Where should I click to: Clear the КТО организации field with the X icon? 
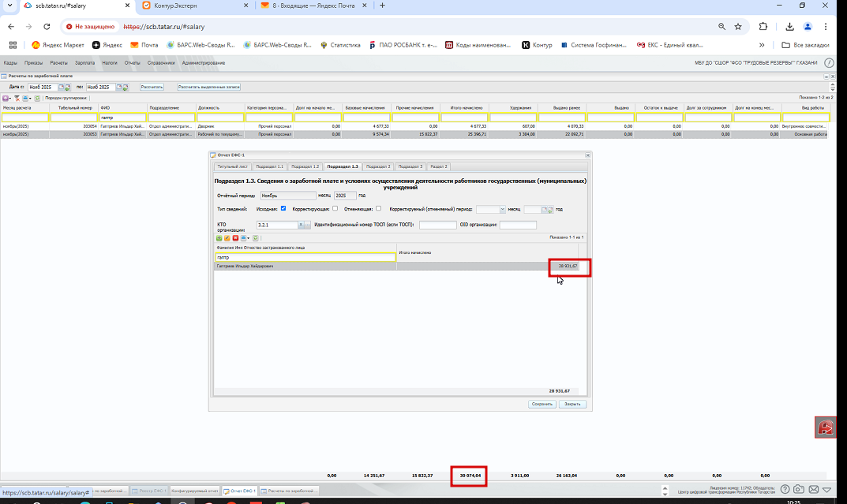[x=301, y=225]
